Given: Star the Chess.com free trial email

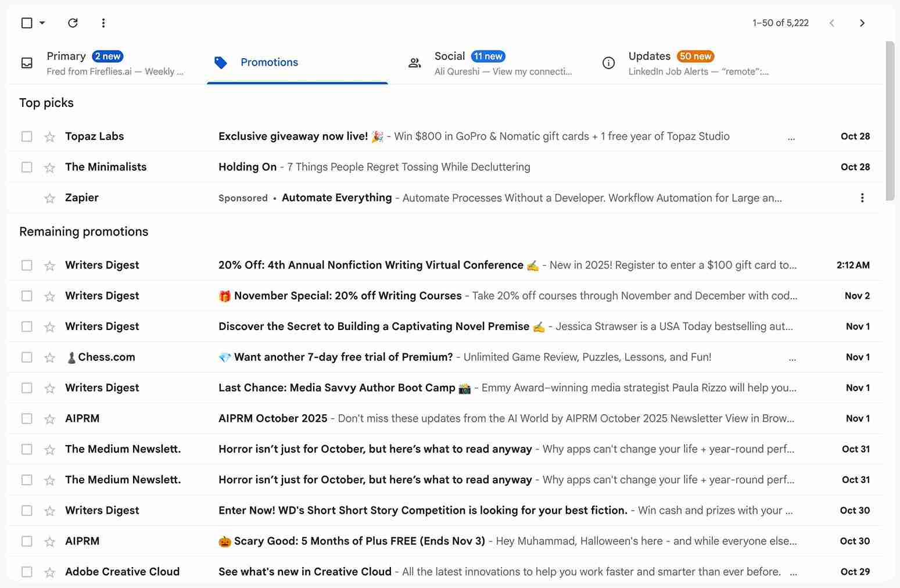Looking at the screenshot, I should pyautogui.click(x=50, y=357).
